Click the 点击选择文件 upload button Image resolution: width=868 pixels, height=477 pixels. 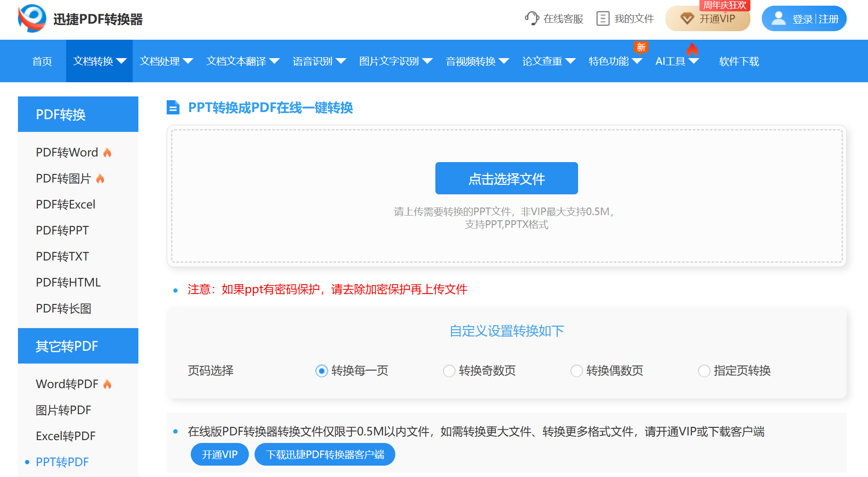pos(506,178)
